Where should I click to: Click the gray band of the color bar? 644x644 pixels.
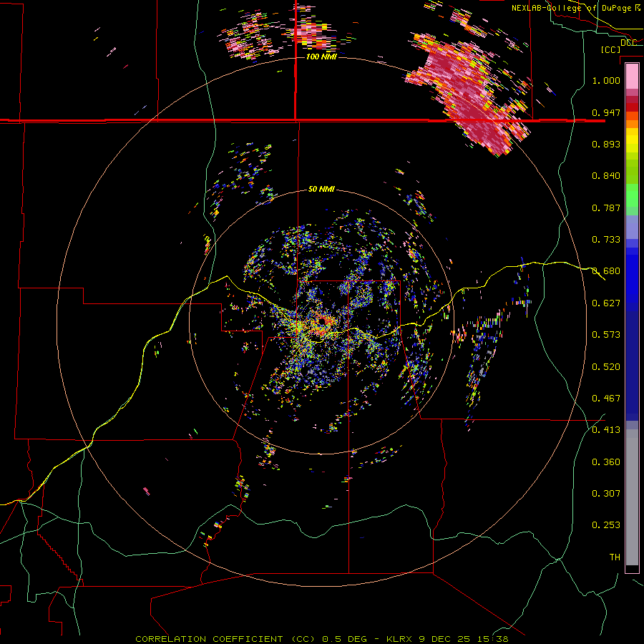pos(632,497)
